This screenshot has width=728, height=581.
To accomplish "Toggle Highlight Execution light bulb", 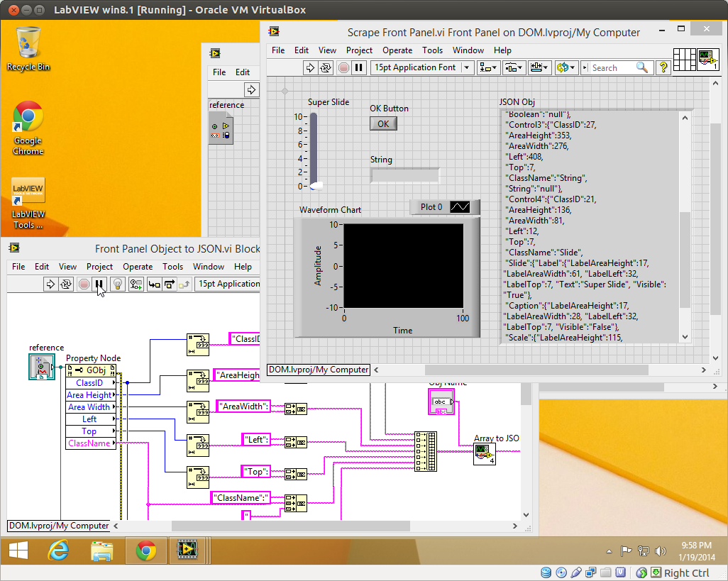I will (118, 284).
